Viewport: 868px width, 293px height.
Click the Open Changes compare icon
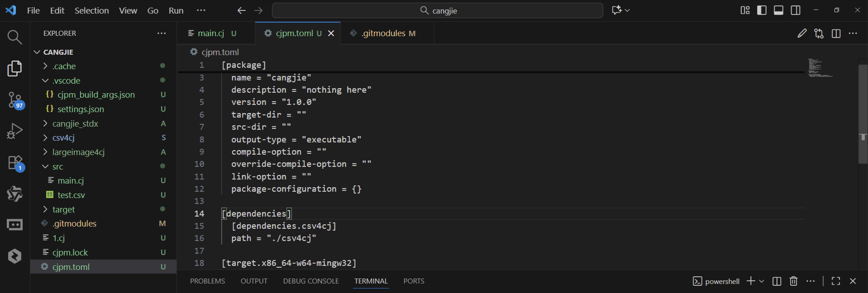point(819,33)
